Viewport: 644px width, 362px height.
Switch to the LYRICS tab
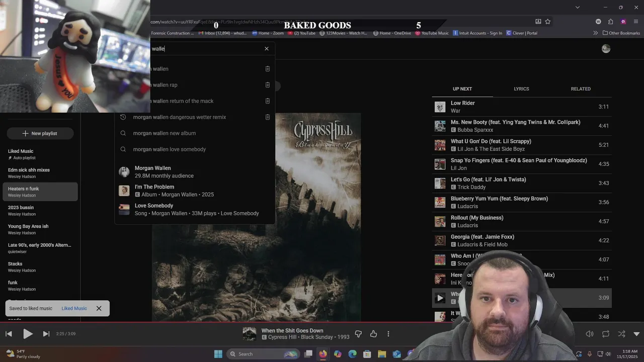(521, 89)
